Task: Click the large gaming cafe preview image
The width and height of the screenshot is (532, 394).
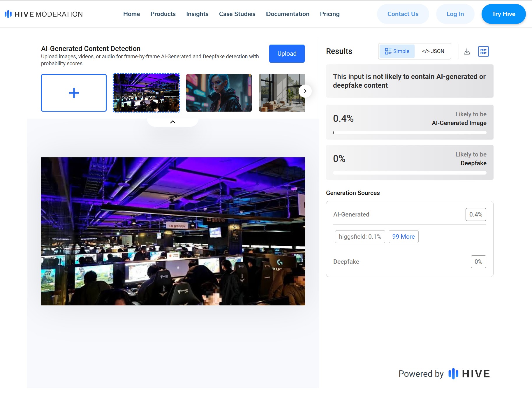Action: tap(173, 231)
